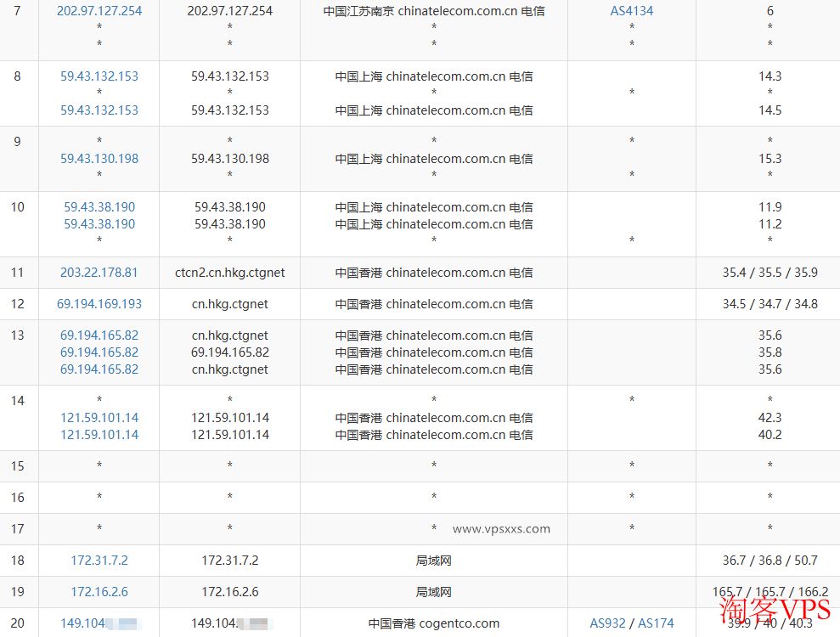Open the 202.97.127.254 IP link in hop 7
The width and height of the screenshot is (840, 637).
99,11
